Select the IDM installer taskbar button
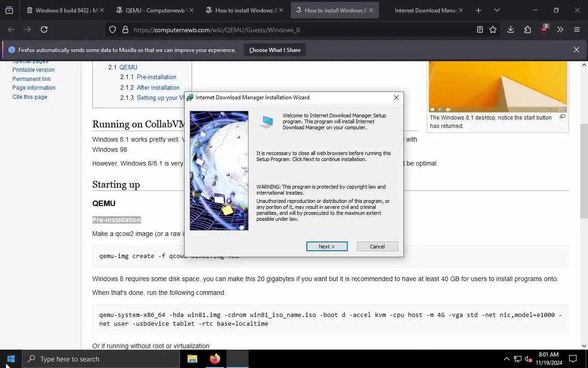Screen dimensions: 588x368 coord(237,359)
